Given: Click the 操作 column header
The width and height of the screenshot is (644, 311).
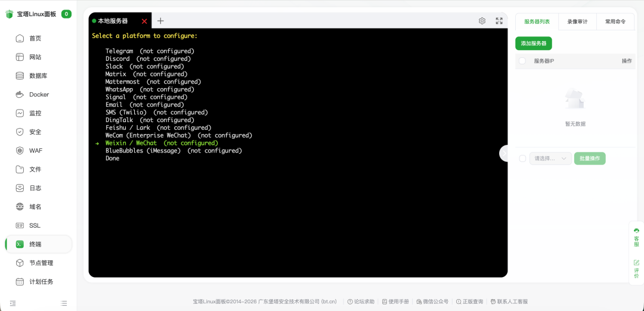Looking at the screenshot, I should tap(627, 61).
